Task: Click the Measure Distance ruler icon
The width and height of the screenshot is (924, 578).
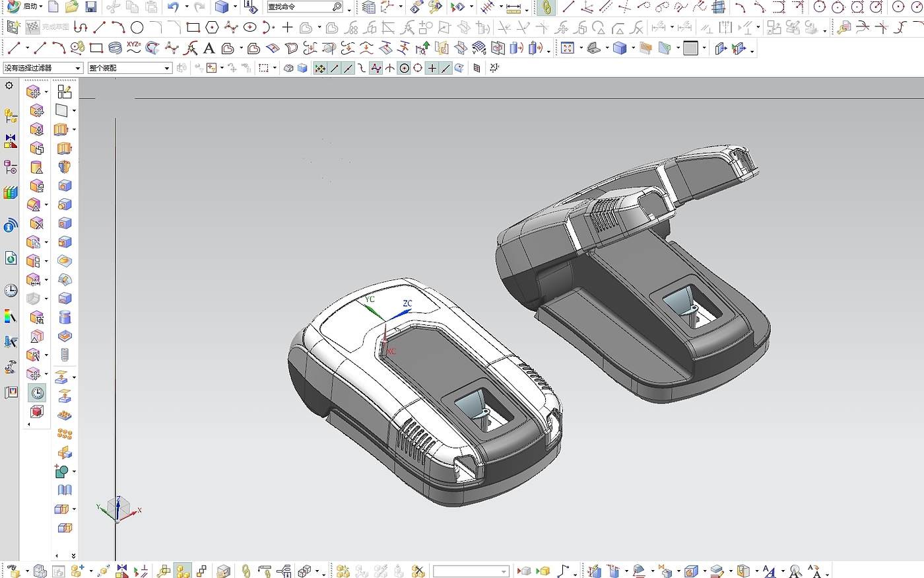Action: (x=513, y=8)
